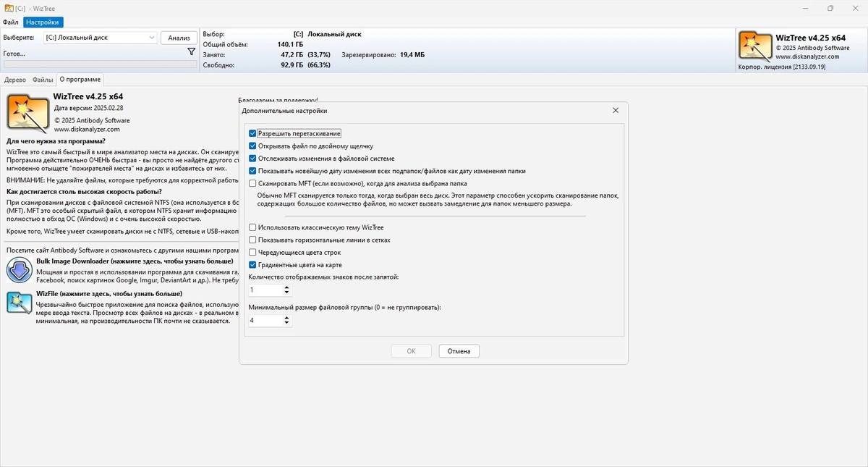Open www.diskanalyzer.com link in top-right banner

(807, 56)
